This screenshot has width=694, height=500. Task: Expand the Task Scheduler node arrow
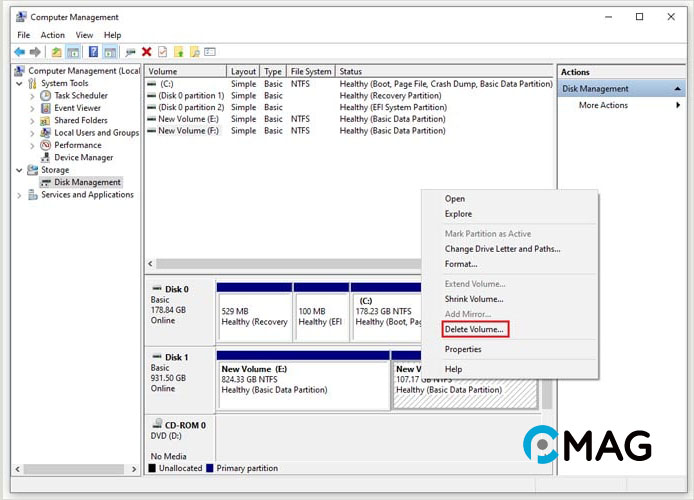(x=32, y=96)
